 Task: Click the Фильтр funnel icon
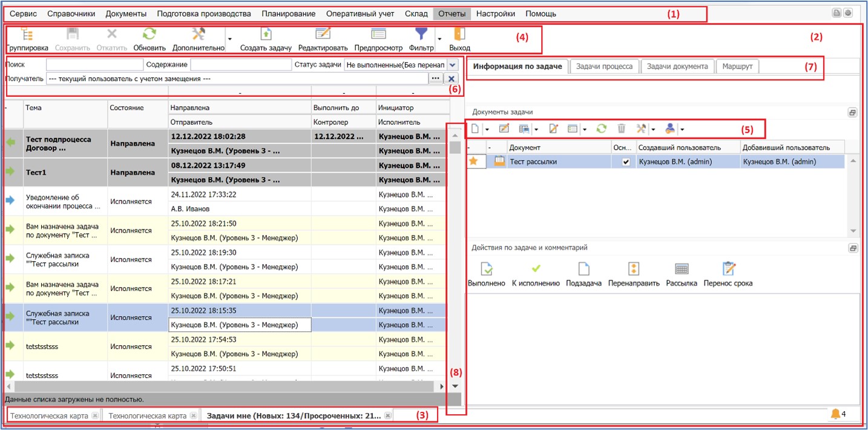[x=421, y=35]
